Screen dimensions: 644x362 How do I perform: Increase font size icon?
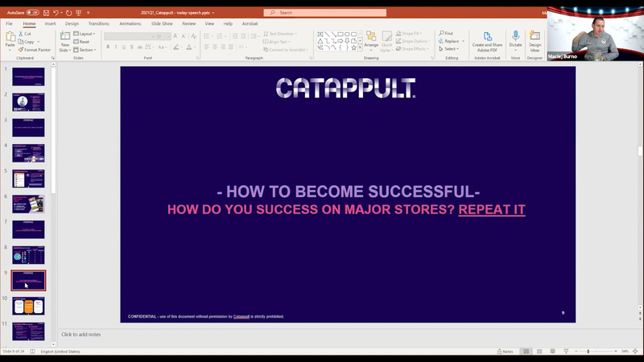pyautogui.click(x=175, y=36)
